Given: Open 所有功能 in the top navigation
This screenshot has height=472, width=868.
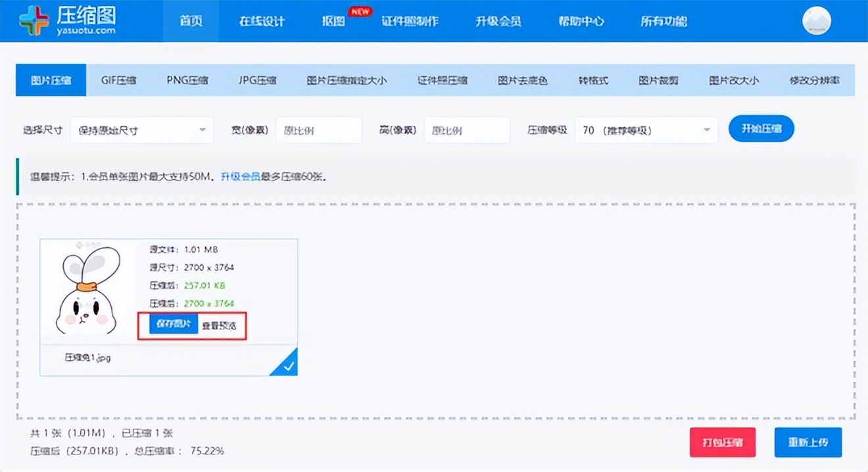Looking at the screenshot, I should click(x=663, y=21).
